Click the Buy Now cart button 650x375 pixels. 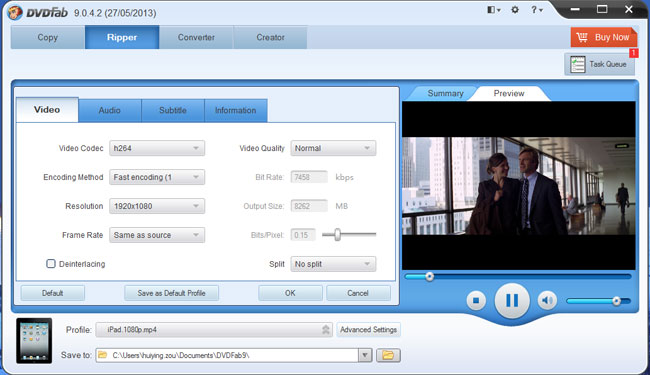pos(603,37)
